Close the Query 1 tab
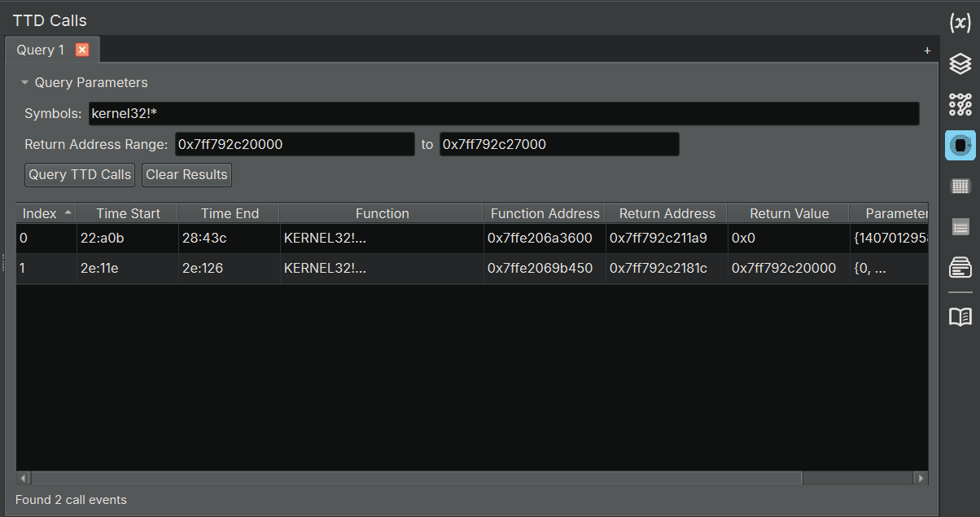 (82, 50)
